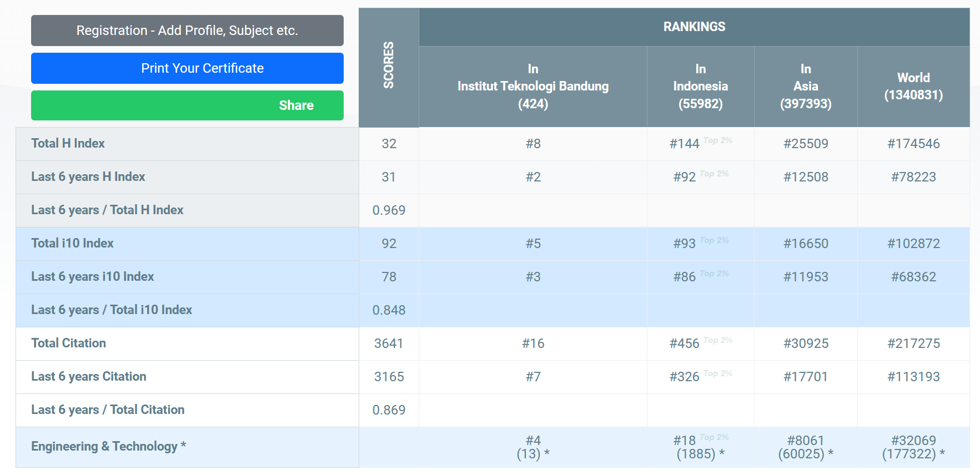Select the SCORES column header
Viewport: 980px width, 475px height.
point(389,65)
